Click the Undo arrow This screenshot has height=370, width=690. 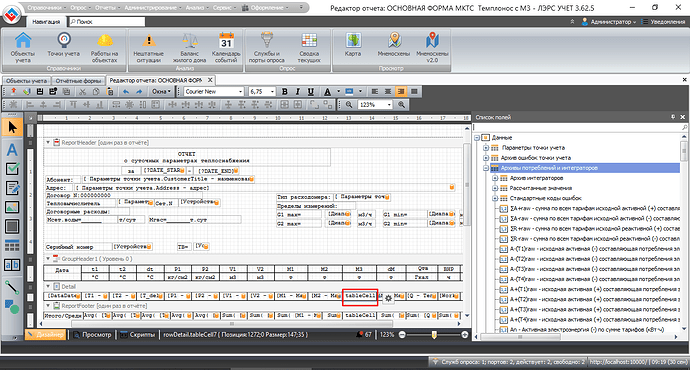(x=126, y=92)
